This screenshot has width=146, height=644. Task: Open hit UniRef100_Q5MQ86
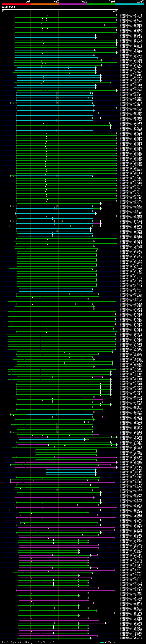[131, 507]
